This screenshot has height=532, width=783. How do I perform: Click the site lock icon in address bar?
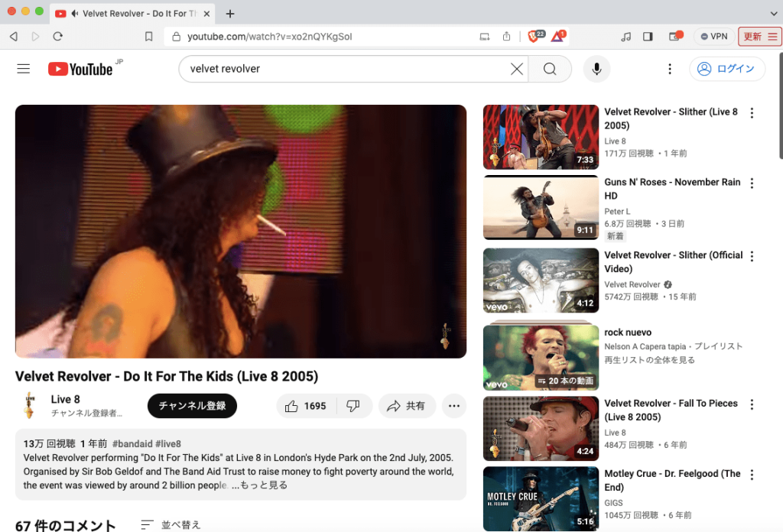click(x=176, y=37)
